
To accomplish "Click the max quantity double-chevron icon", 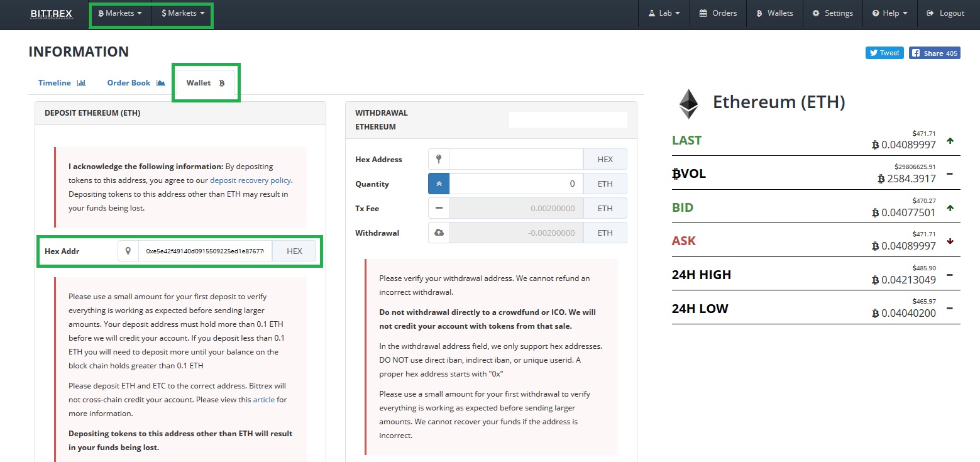I will (439, 184).
